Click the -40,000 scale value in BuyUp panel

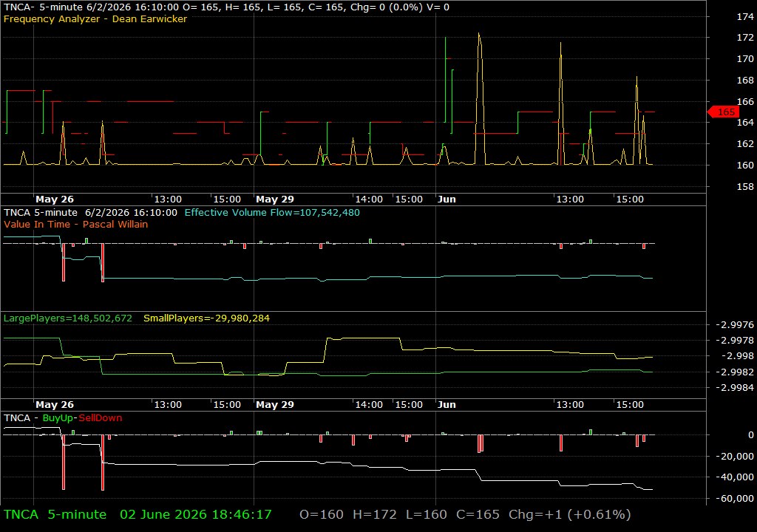734,477
